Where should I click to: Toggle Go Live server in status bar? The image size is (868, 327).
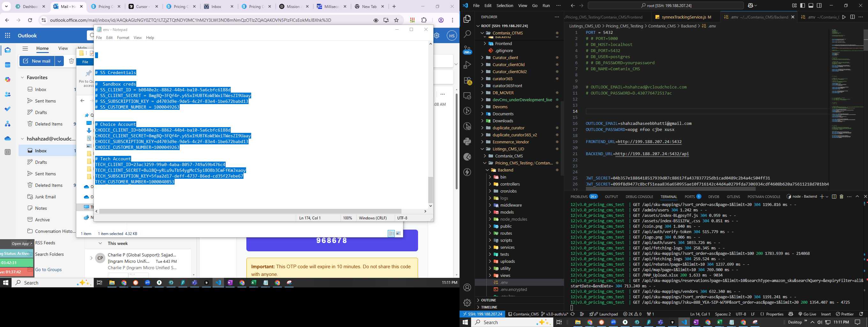(807, 314)
